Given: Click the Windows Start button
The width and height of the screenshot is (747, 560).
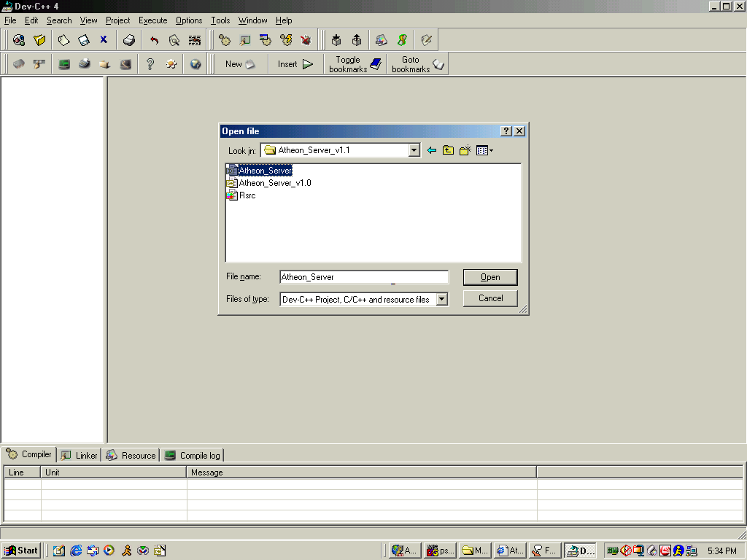Looking at the screenshot, I should [x=21, y=551].
